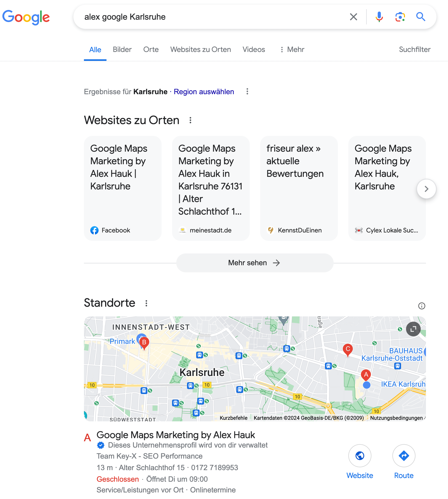448x499 pixels.
Task: Click the Facebook logo icon
Action: 94,230
